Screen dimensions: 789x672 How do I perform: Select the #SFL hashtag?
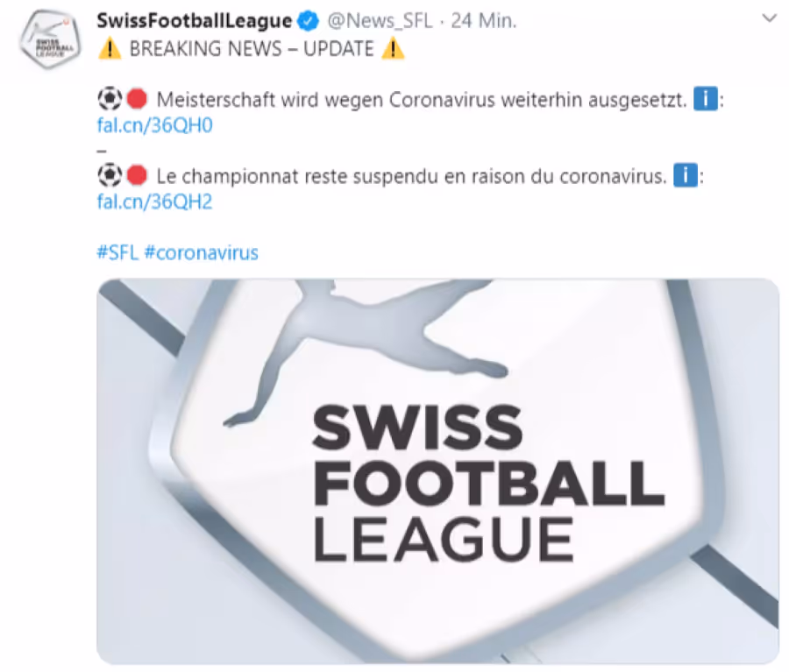point(117,252)
